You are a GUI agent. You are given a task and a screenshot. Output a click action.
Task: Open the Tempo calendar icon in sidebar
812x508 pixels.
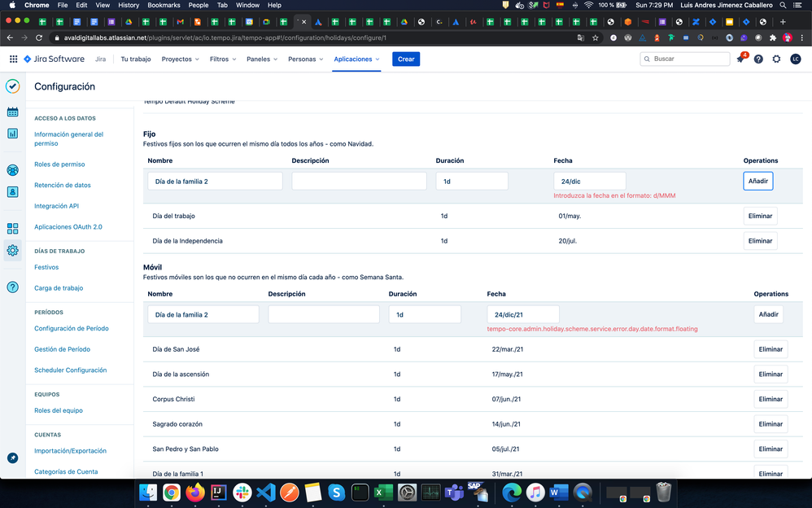(x=12, y=112)
